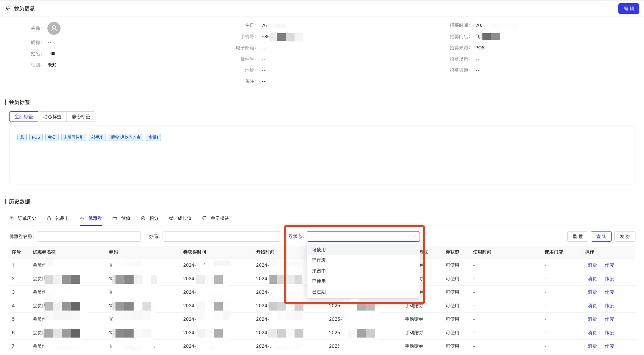Click the 查询 button
Image resolution: width=644 pixels, height=355 pixels.
coord(601,236)
